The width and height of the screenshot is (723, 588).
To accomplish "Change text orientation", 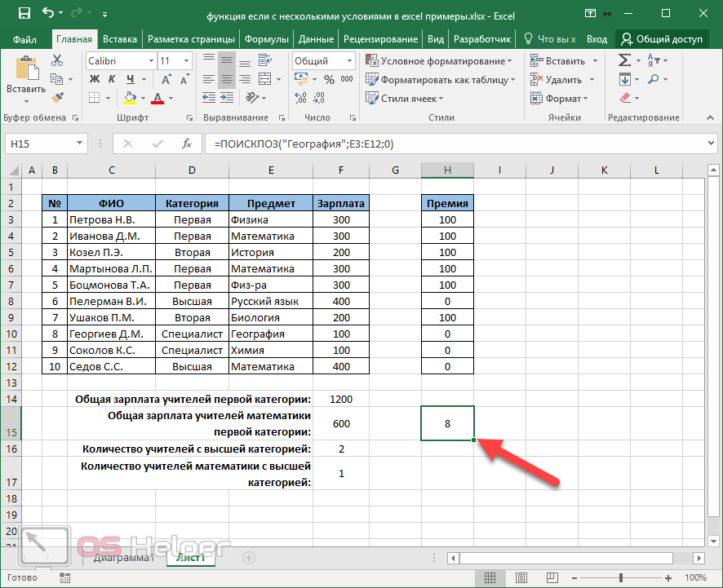I will coord(253,98).
